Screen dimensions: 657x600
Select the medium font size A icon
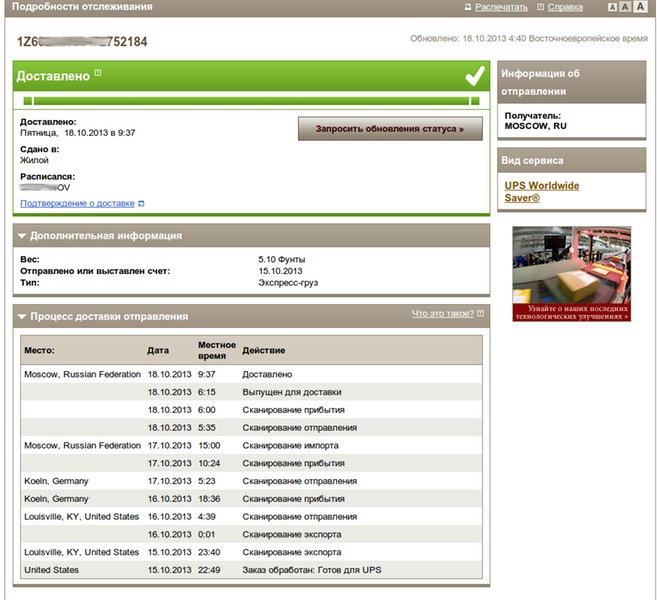coord(625,7)
